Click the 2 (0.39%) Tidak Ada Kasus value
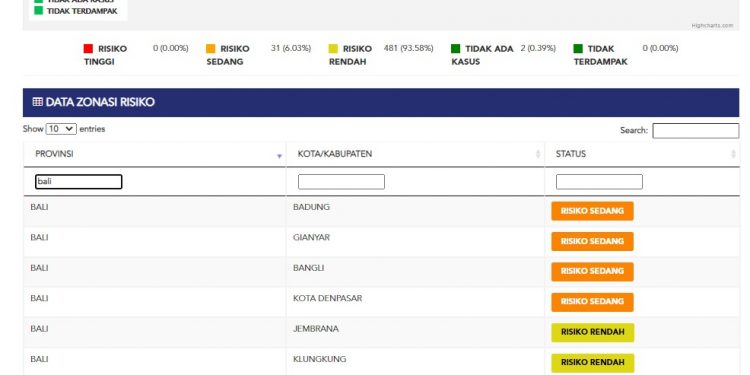Screen dimensions: 750x375 [x=538, y=48]
